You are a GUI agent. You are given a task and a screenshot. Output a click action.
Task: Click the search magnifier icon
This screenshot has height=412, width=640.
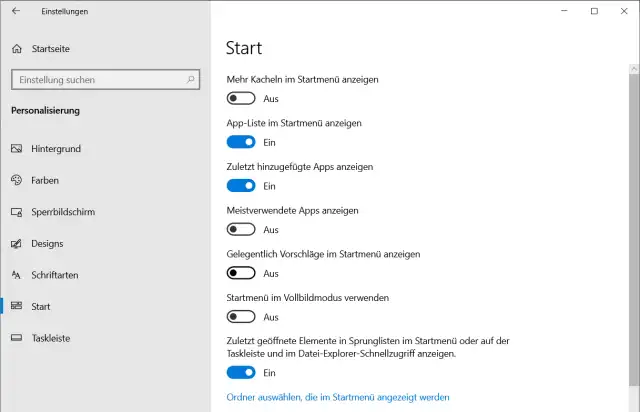click(191, 80)
